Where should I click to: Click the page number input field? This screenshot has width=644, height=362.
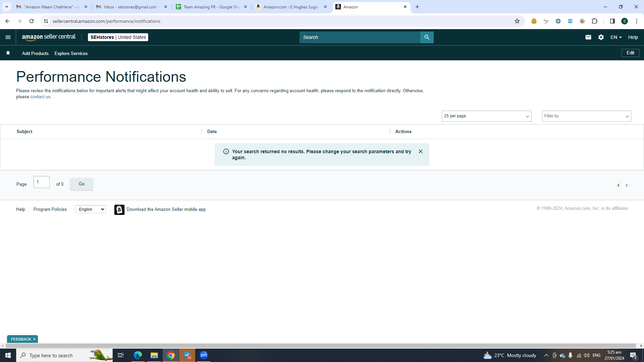click(42, 182)
